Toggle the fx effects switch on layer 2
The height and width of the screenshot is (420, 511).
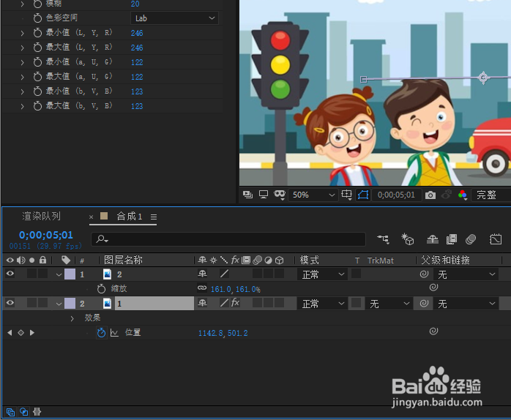236,303
